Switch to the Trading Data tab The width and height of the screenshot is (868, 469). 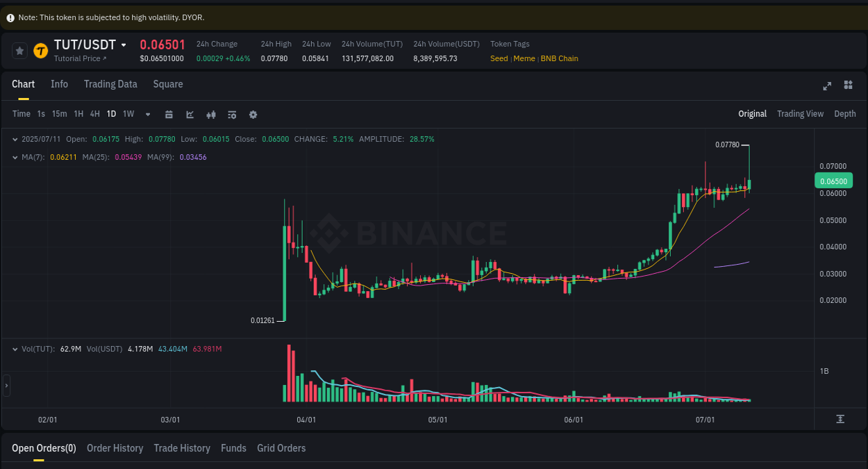pyautogui.click(x=110, y=83)
